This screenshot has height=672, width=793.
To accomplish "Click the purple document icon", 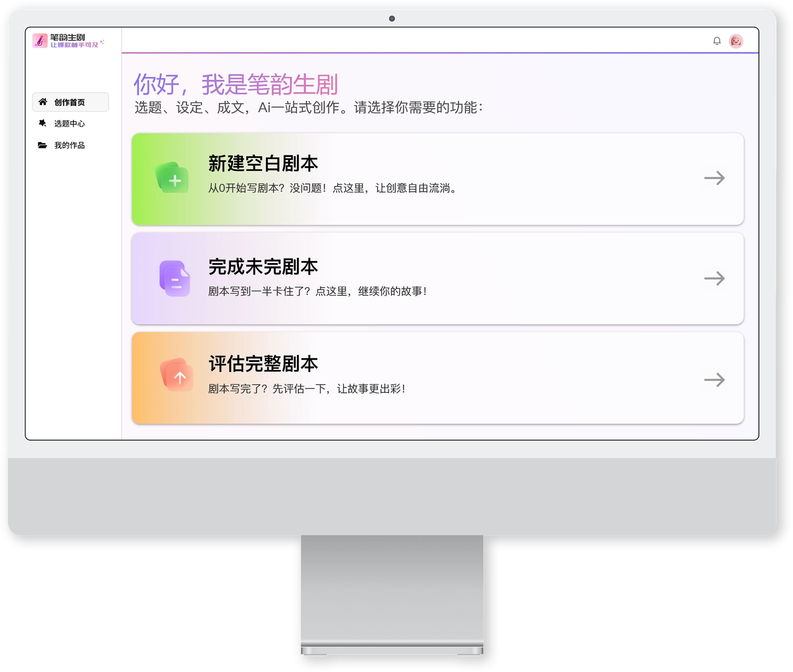I will [175, 278].
